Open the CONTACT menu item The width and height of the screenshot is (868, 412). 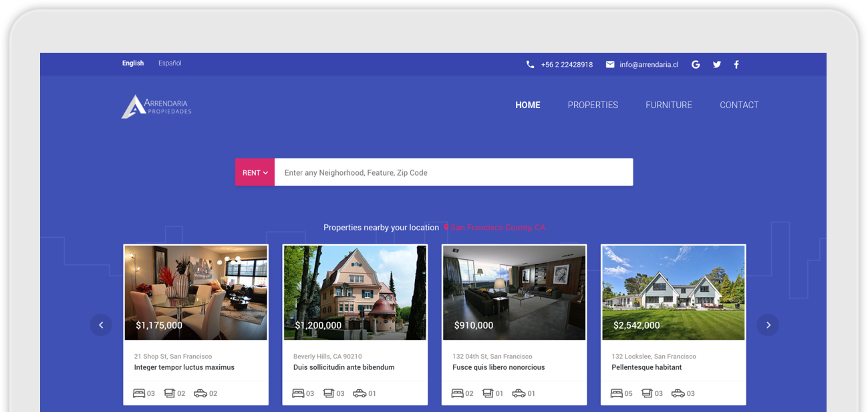click(x=739, y=105)
